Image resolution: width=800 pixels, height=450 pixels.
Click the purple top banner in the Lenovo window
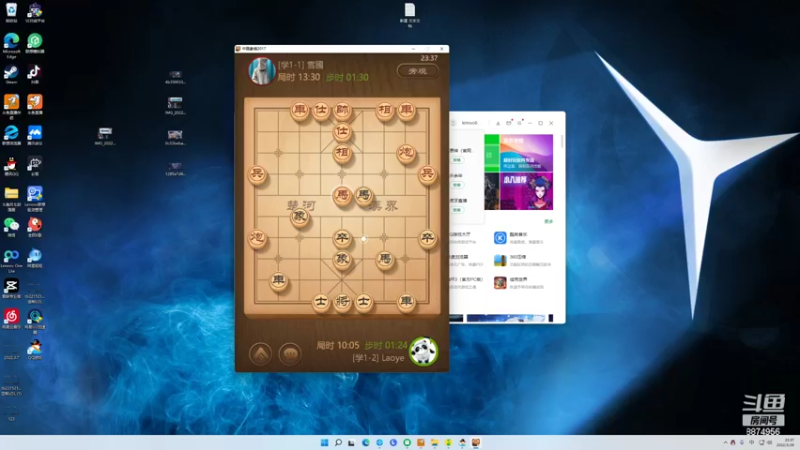pos(526,153)
